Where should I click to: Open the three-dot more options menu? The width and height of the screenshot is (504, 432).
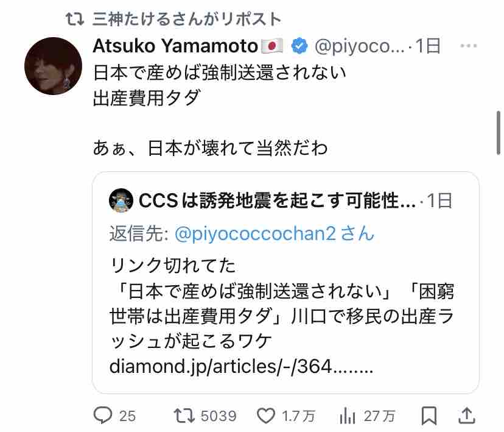(468, 46)
